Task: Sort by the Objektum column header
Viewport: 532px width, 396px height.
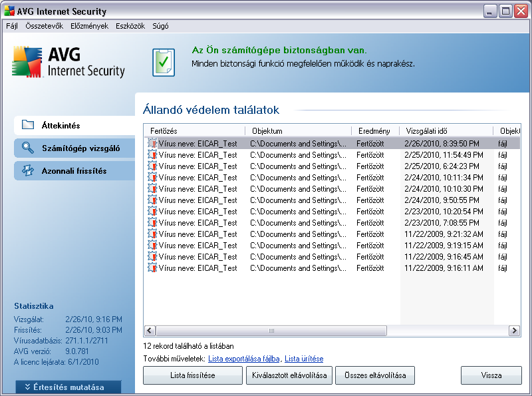Action: click(298, 130)
